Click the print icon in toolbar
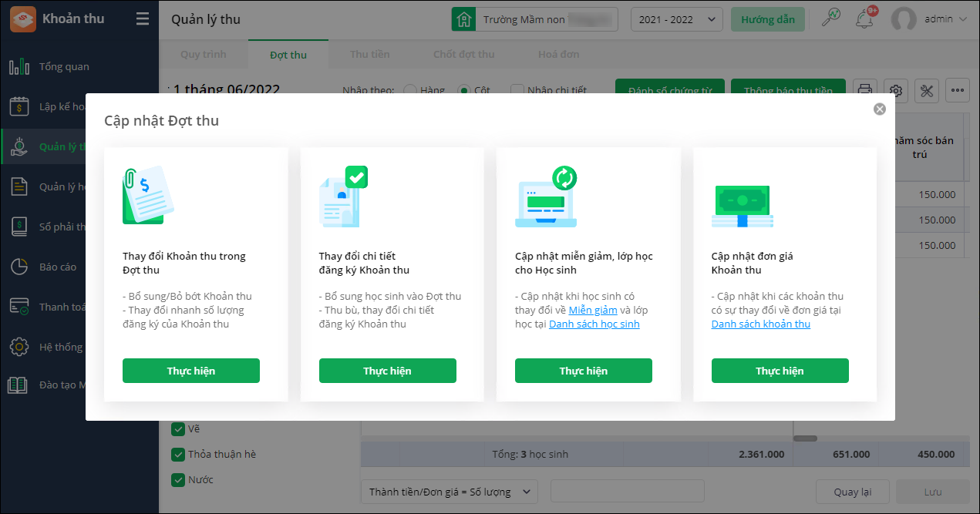This screenshot has width=980, height=514. [866, 91]
